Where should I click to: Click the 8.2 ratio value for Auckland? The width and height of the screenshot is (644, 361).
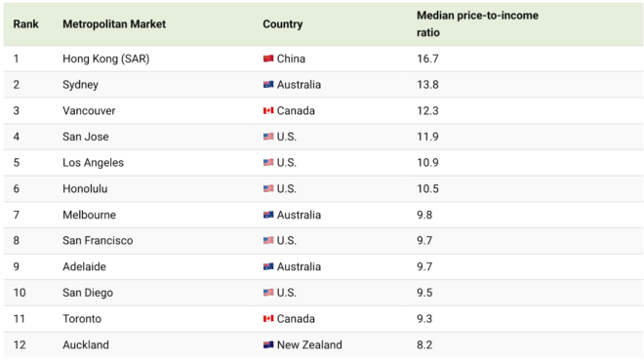(424, 344)
